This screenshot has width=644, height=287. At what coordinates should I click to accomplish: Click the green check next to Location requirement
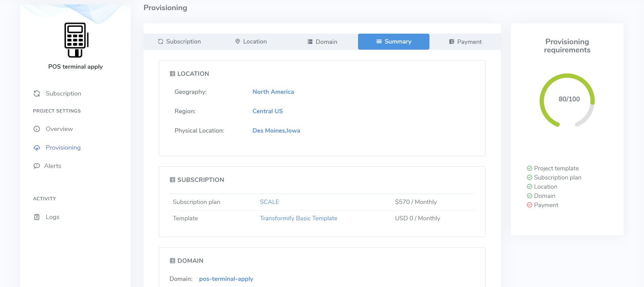[x=529, y=187]
